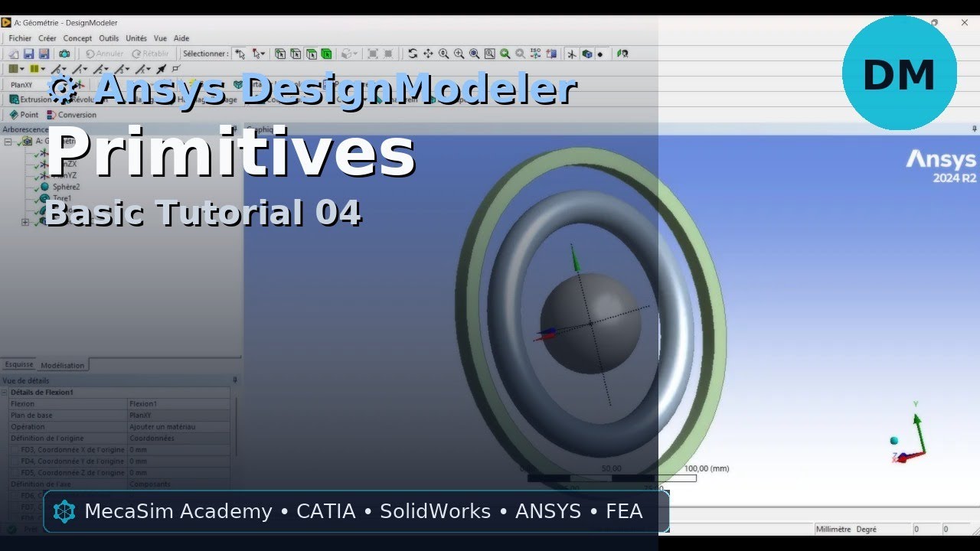Screen dimensions: 980x551
Task: Open the Outils menu
Action: click(109, 38)
